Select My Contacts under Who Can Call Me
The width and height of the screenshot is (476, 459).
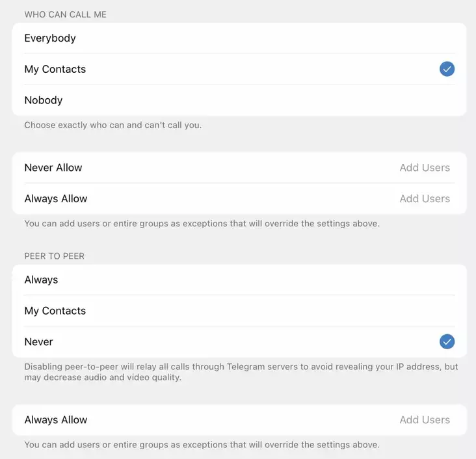coord(239,69)
